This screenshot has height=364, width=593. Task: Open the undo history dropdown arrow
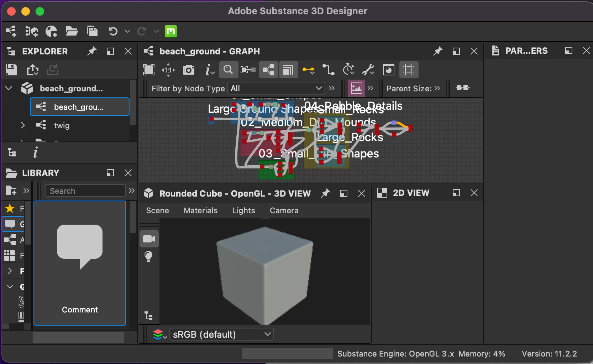click(x=127, y=32)
